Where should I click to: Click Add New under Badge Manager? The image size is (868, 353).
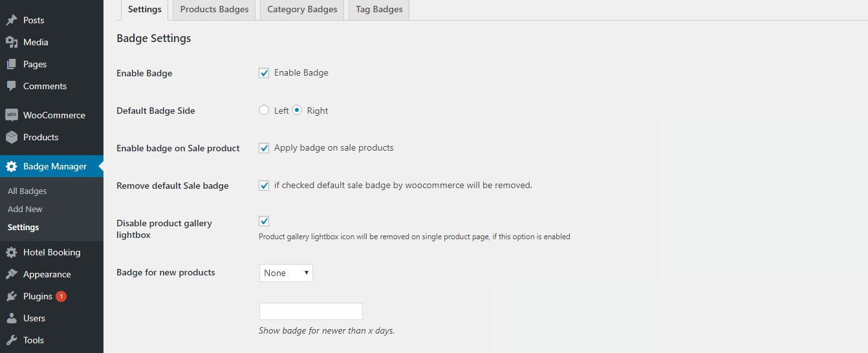(25, 209)
